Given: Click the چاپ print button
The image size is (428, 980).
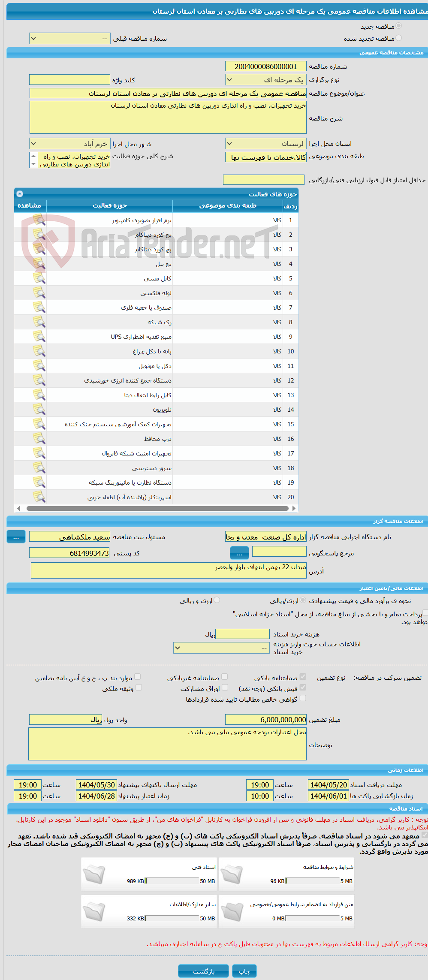Looking at the screenshot, I should point(244,971).
